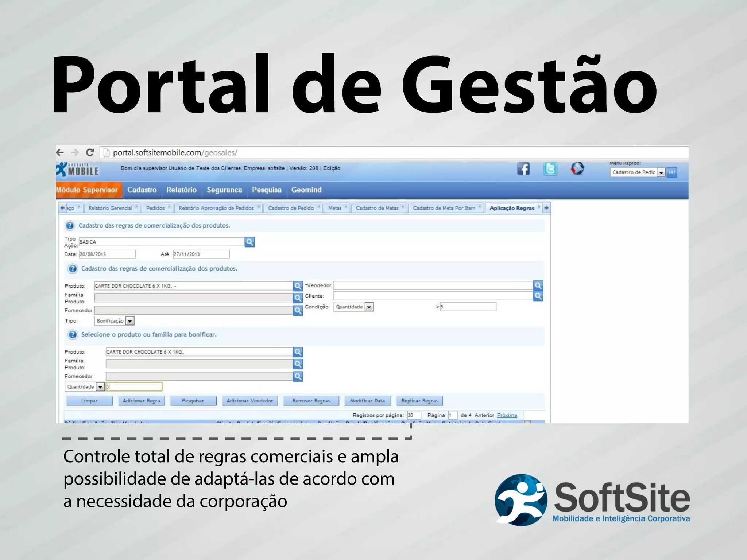Close the Pedidos tab

[x=169, y=207]
